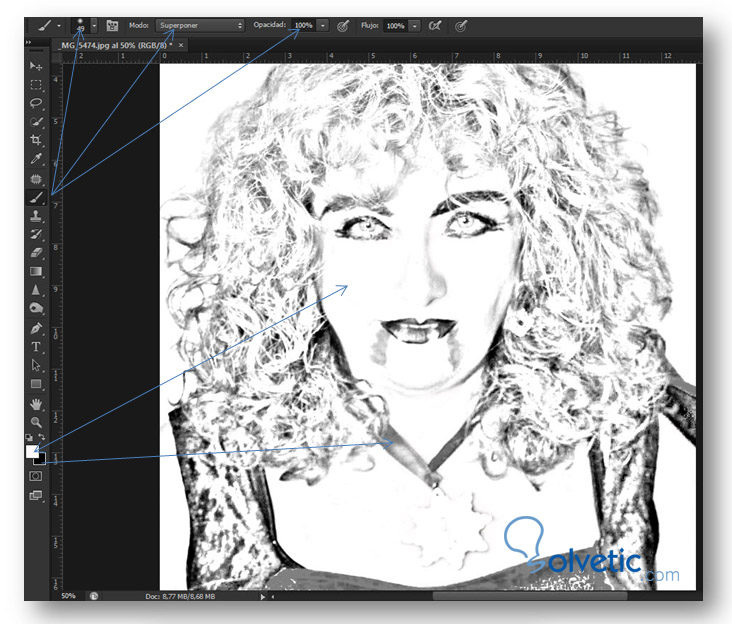Select the _MG_5474.jpg document tab
The height and width of the screenshot is (624, 732).
116,45
